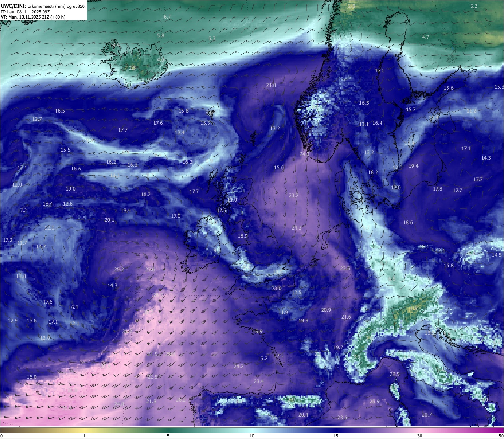Click colorbar tick label 1
The width and height of the screenshot is (504, 439).
pyautogui.click(x=84, y=436)
